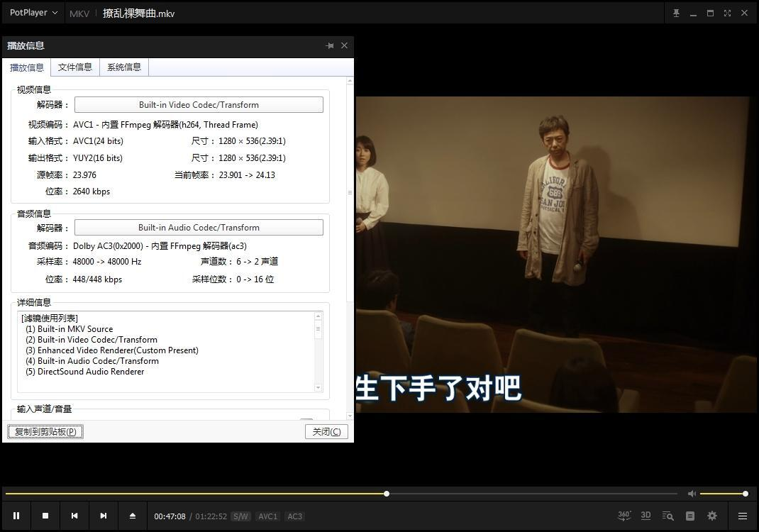Open the Built-in Video Codec/Transform selector

(x=199, y=104)
